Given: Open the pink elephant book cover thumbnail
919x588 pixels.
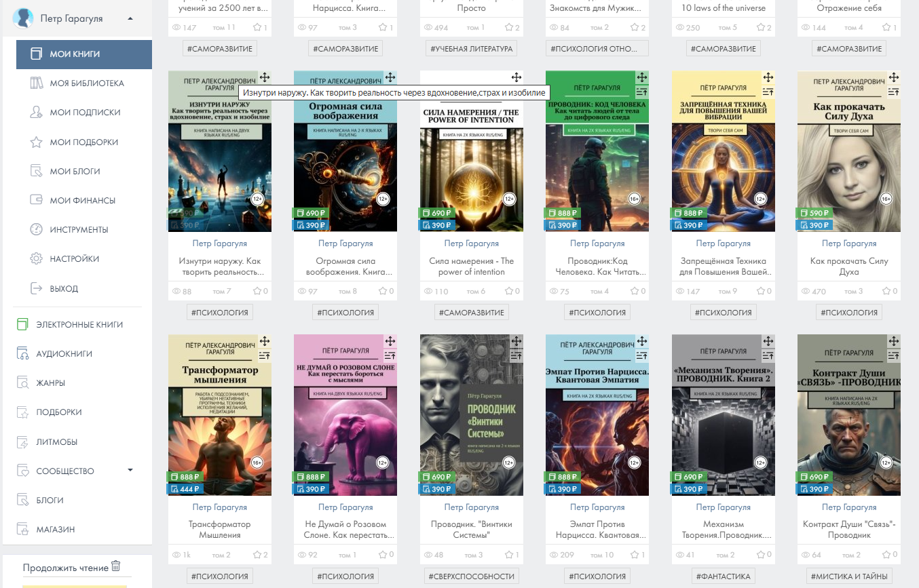Looking at the screenshot, I should click(345, 415).
